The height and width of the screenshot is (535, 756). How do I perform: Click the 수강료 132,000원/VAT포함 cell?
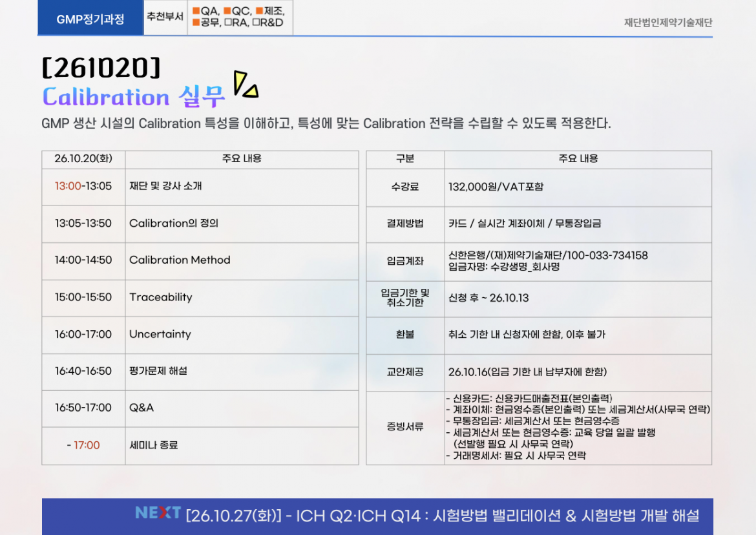[496, 187]
